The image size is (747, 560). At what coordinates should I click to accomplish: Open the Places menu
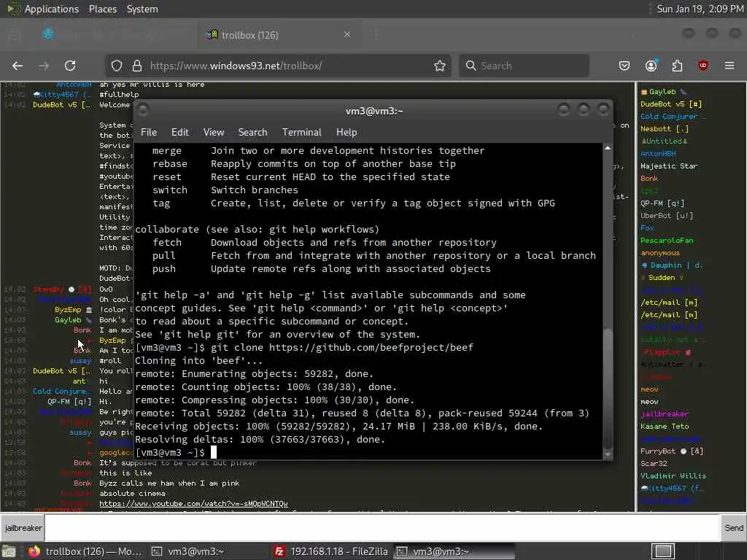pos(103,9)
